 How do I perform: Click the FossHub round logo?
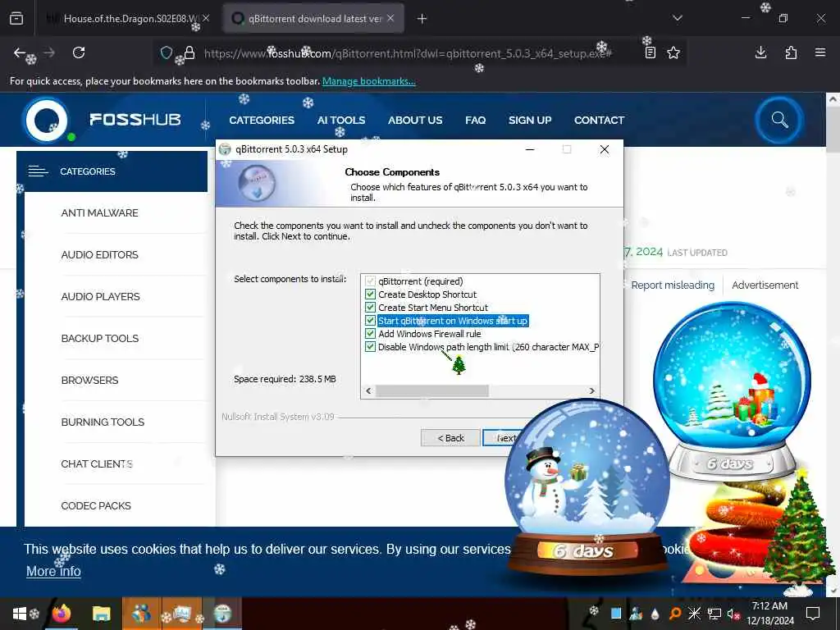[47, 120]
